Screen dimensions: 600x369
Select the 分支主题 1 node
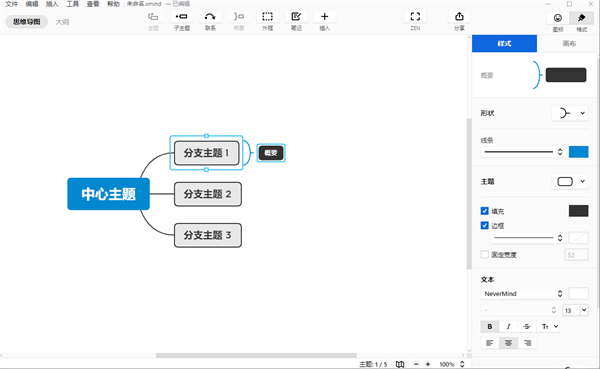[x=207, y=153]
